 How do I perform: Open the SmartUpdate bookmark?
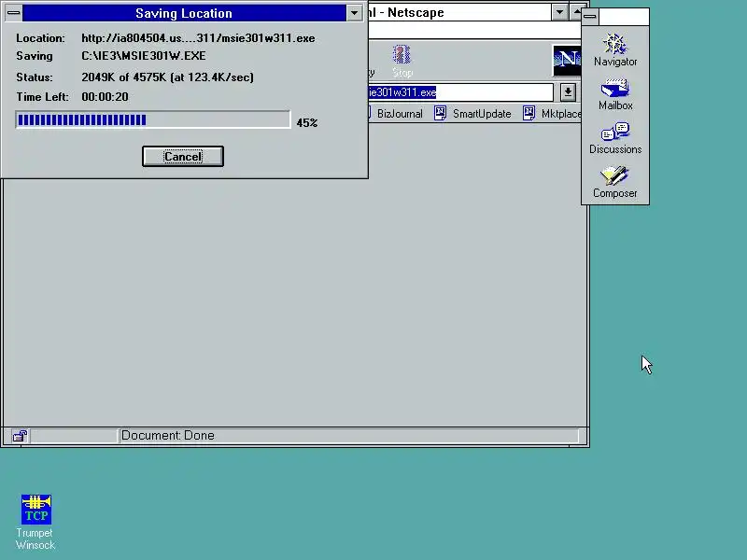pos(472,113)
